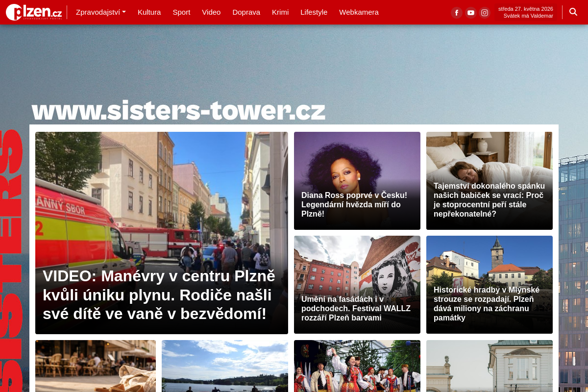
Task: Open the lake and sky thumbnail article
Action: (225, 366)
